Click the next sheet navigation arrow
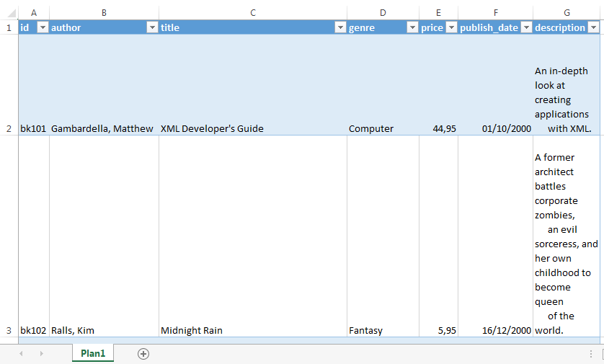This screenshot has width=604, height=364. pyautogui.click(x=41, y=353)
